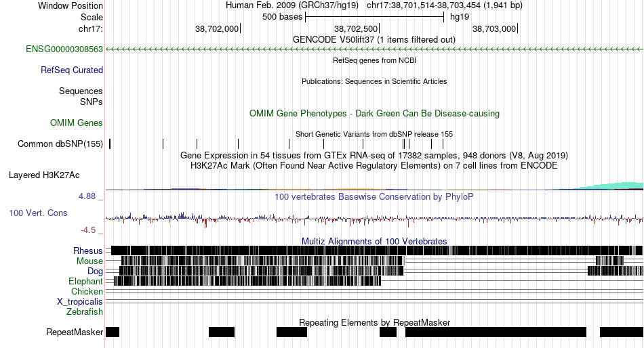644x348 pixels.
Task: Open Repeating Elements by RepeatMasker title
Action: (375, 322)
